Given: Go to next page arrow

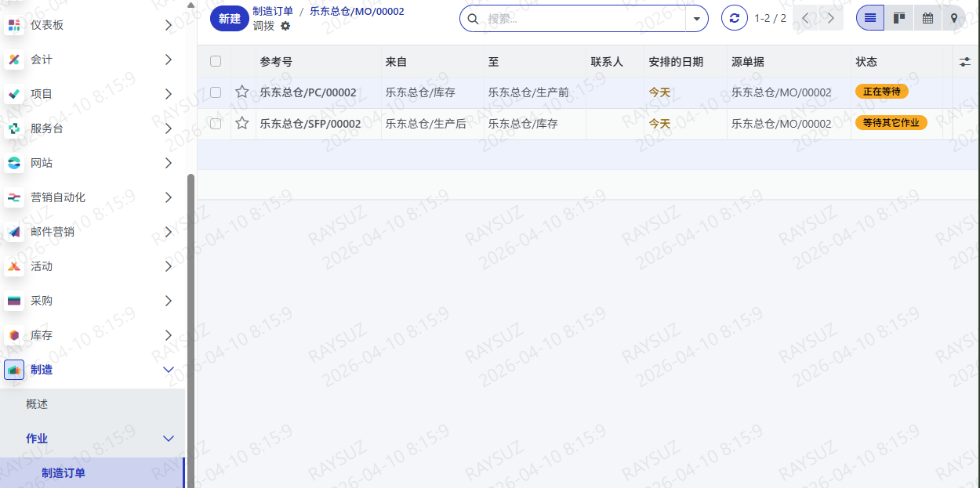Looking at the screenshot, I should pyautogui.click(x=831, y=18).
